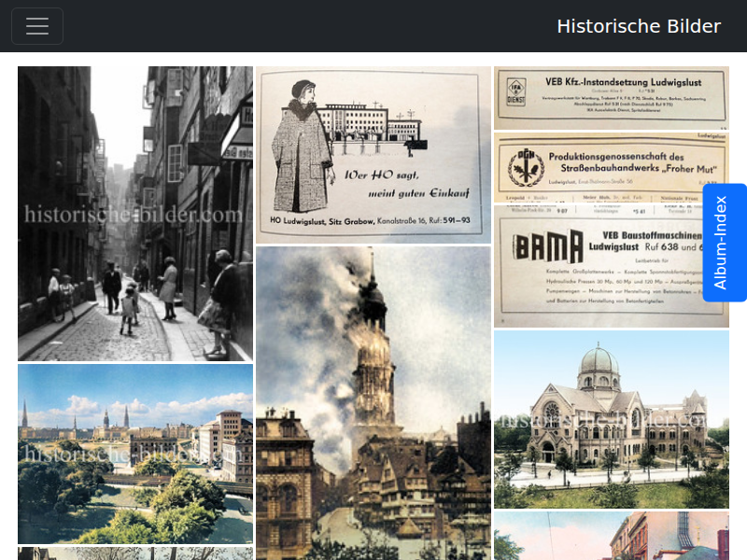View the domed synagogue building postcard
747x560 pixels.
point(612,419)
